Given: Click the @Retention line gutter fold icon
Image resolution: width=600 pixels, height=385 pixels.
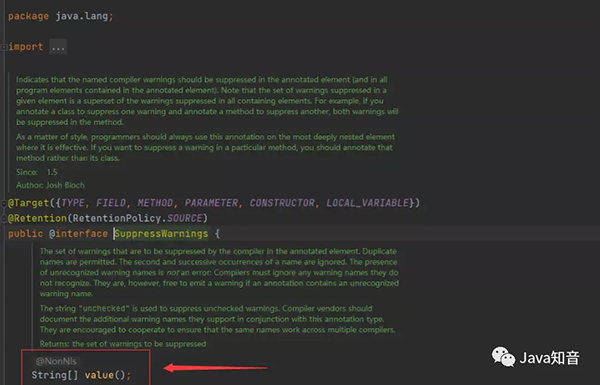Looking at the screenshot, I should [x=3, y=219].
